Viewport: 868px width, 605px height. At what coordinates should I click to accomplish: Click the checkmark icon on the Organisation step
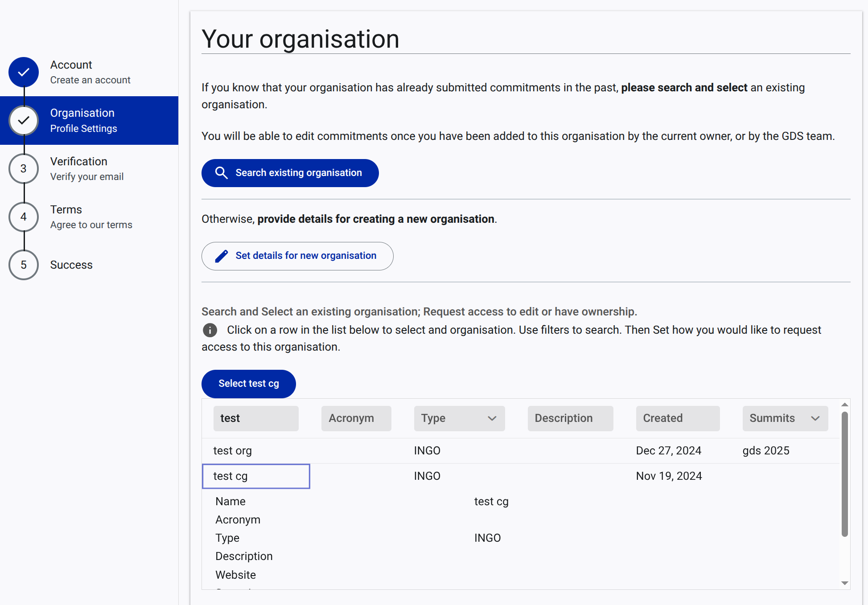click(x=23, y=120)
